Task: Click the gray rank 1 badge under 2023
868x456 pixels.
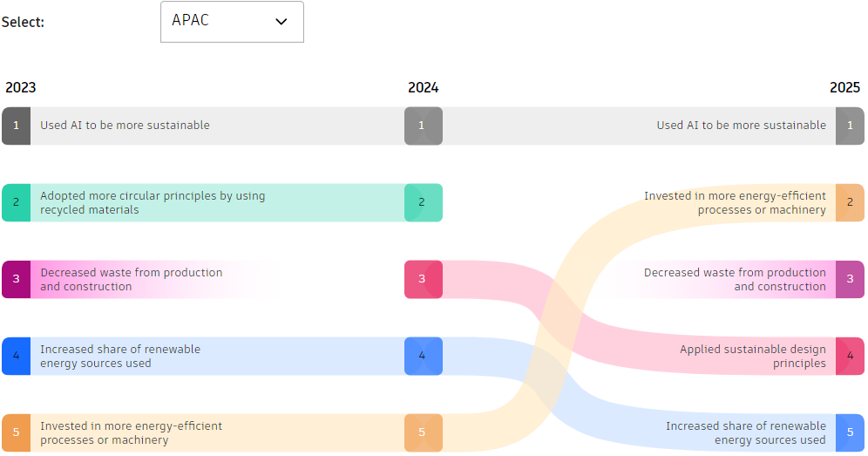Action: point(16,126)
